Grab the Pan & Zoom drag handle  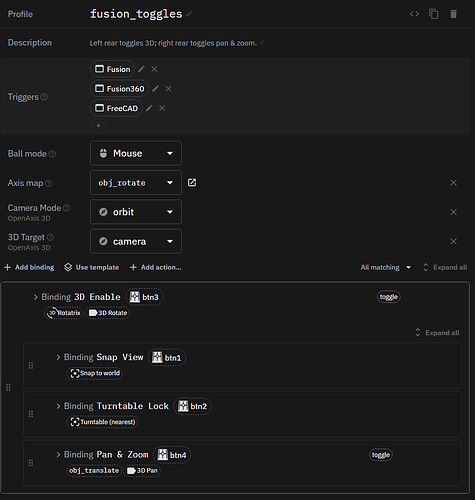point(31,463)
